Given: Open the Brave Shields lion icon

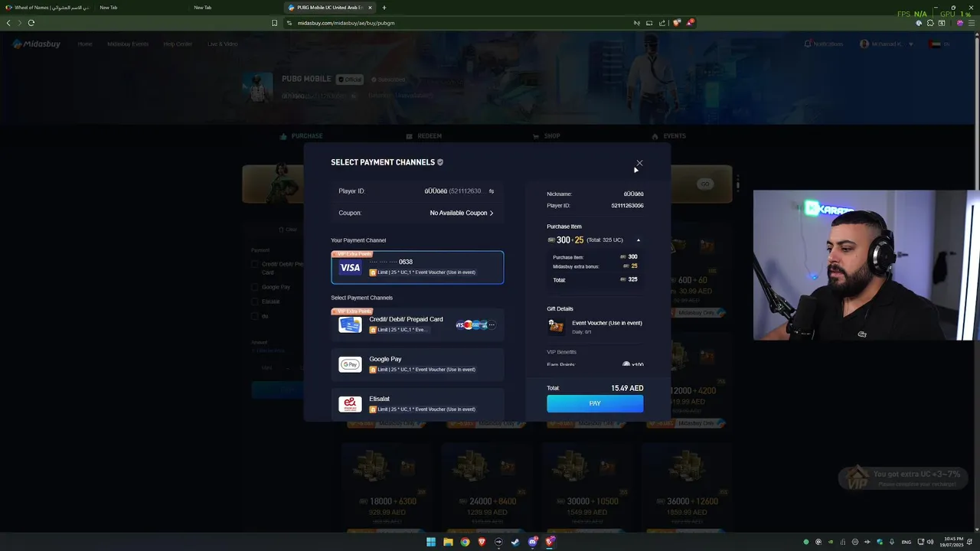Looking at the screenshot, I should 676,23.
